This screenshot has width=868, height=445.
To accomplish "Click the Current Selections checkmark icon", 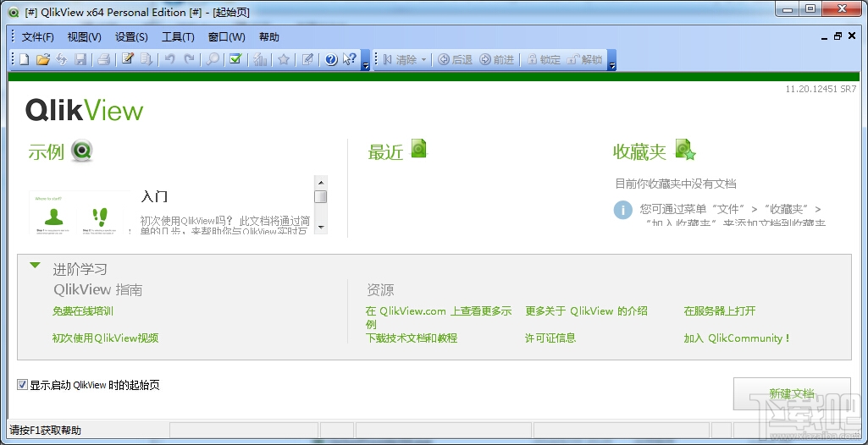I will point(235,59).
